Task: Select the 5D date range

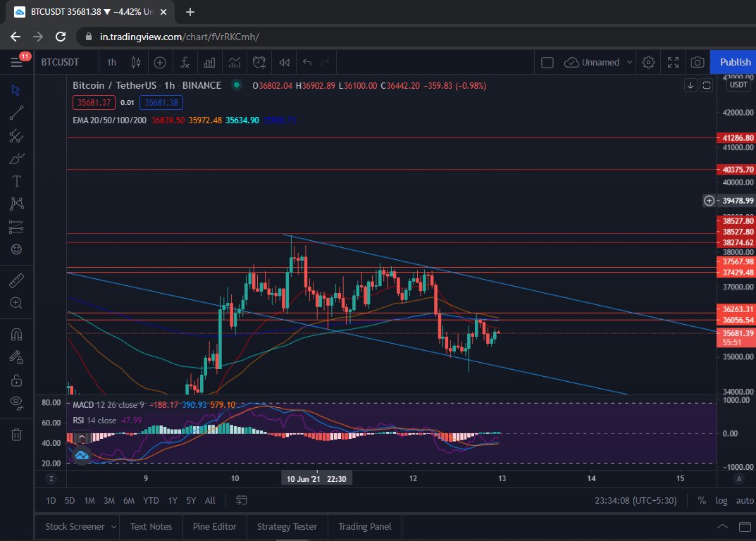Action: pos(70,501)
